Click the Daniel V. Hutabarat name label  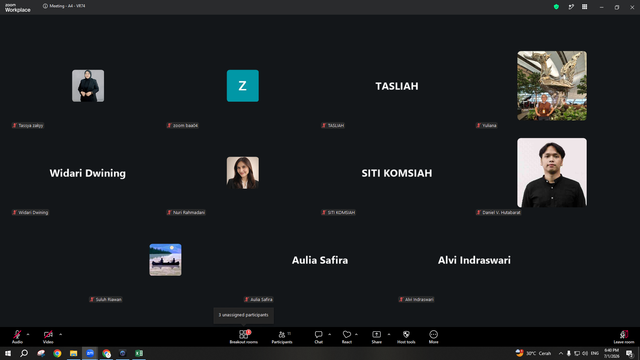(498, 212)
